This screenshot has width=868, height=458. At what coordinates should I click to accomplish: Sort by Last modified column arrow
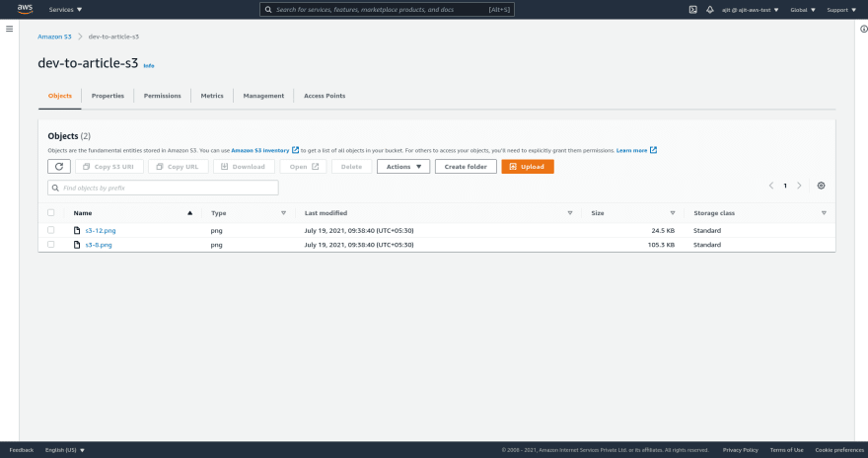click(570, 213)
